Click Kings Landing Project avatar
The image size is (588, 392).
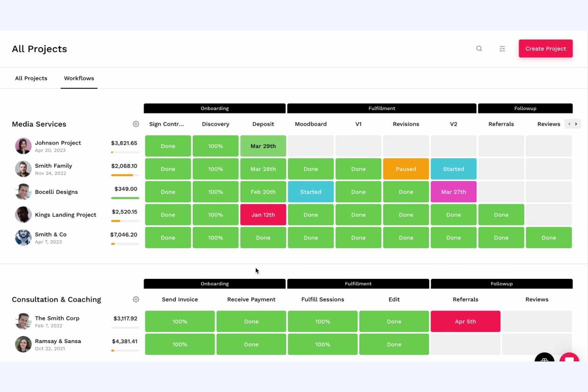point(23,214)
